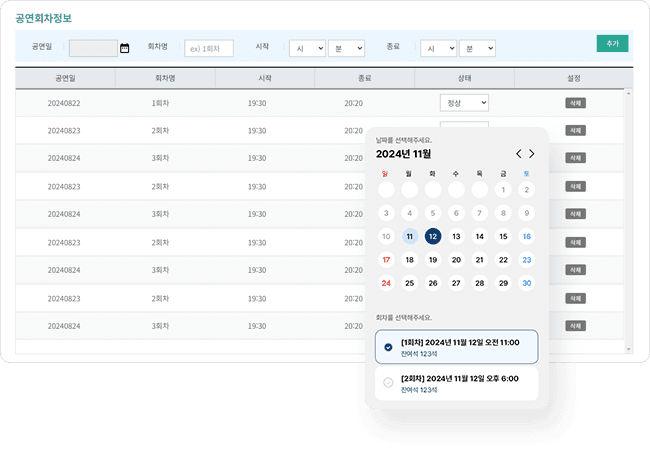Open the calendar icon beside performance date
The image size is (650, 456).
click(x=125, y=48)
